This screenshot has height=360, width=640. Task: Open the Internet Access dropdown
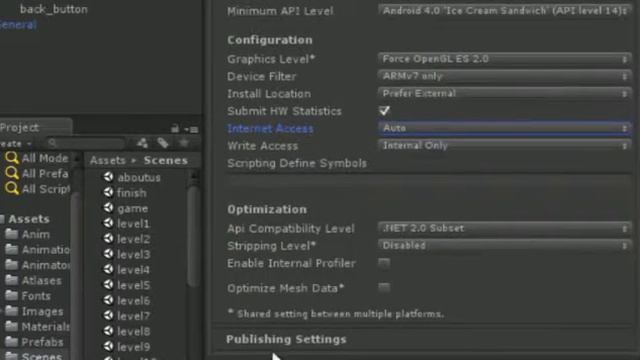pyautogui.click(x=504, y=128)
